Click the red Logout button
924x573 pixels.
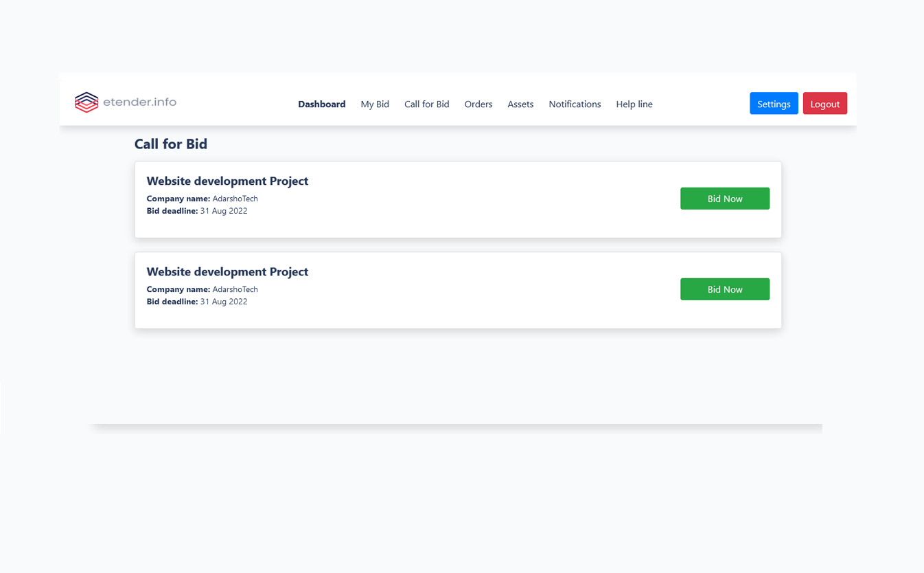[x=824, y=103]
